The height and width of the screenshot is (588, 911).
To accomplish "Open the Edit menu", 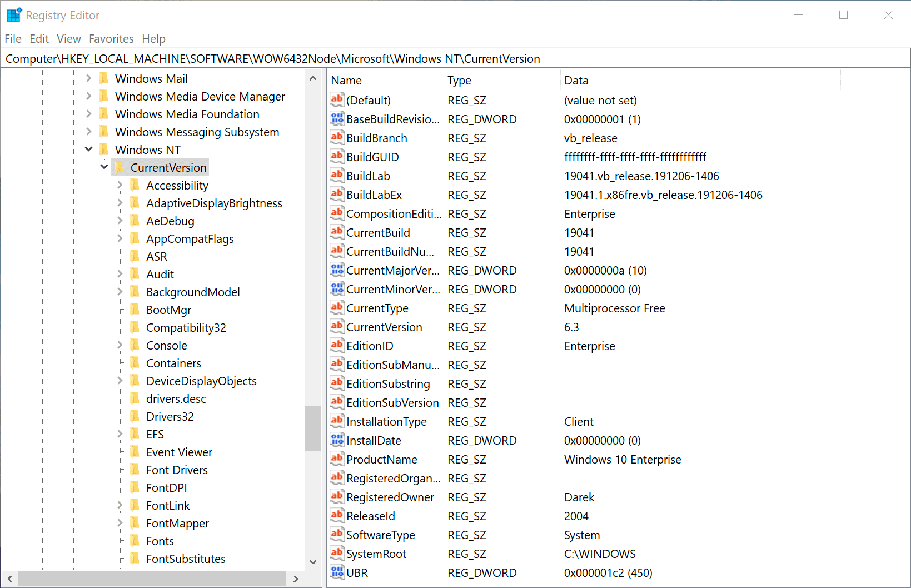I will point(39,39).
